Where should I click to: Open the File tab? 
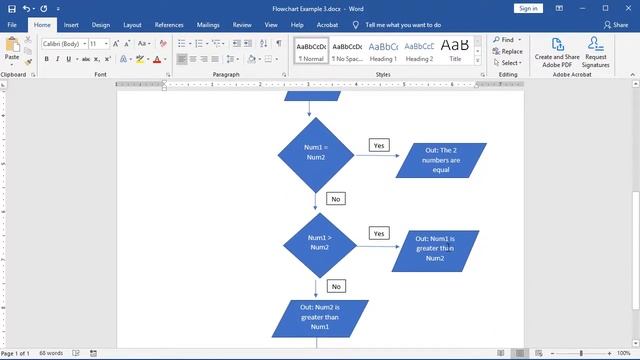tap(12, 25)
